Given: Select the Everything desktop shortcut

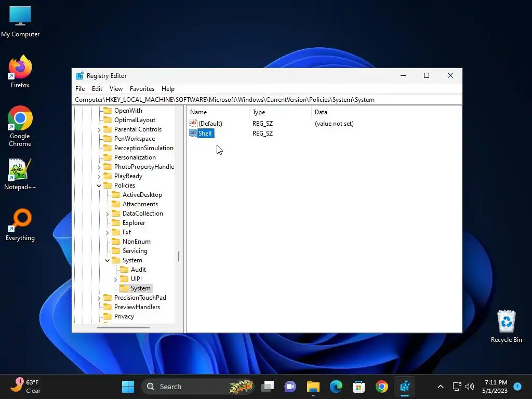Looking at the screenshot, I should tap(20, 224).
